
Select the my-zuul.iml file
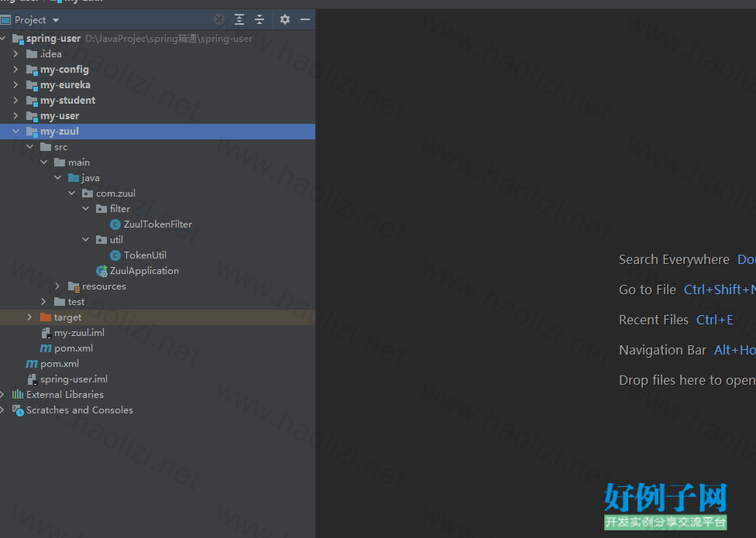pos(78,333)
